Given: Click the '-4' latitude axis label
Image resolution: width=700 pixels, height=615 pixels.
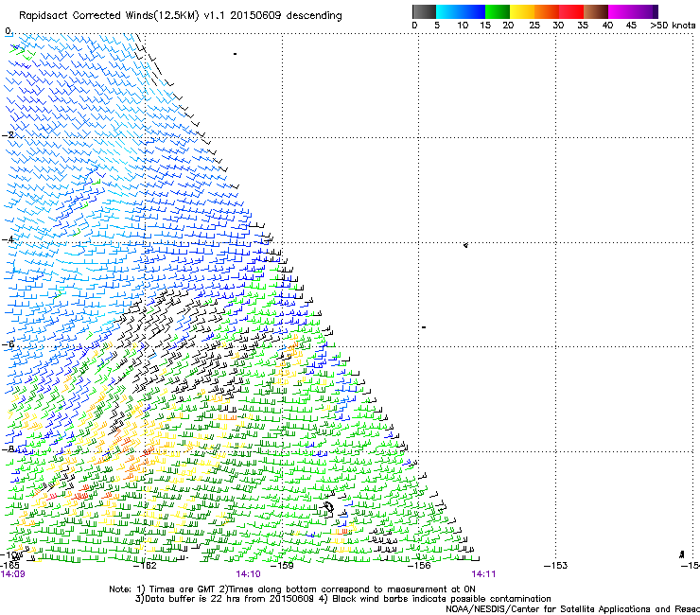Looking at the screenshot, I should [8, 239].
